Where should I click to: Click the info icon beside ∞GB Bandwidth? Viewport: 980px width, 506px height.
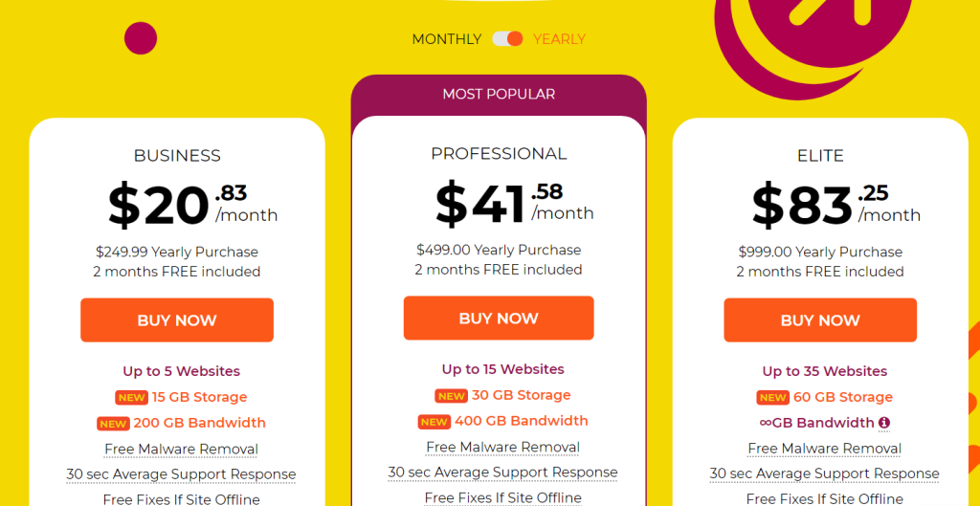click(883, 423)
